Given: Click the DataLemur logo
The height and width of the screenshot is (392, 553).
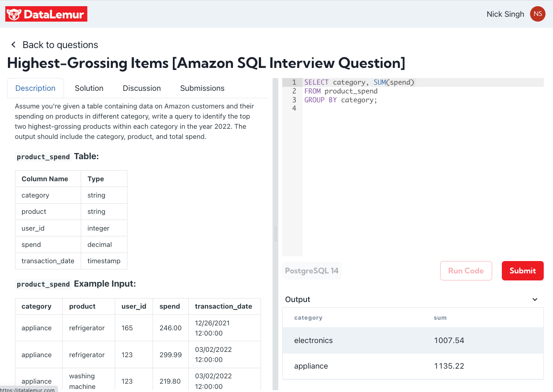Looking at the screenshot, I should pyautogui.click(x=46, y=14).
